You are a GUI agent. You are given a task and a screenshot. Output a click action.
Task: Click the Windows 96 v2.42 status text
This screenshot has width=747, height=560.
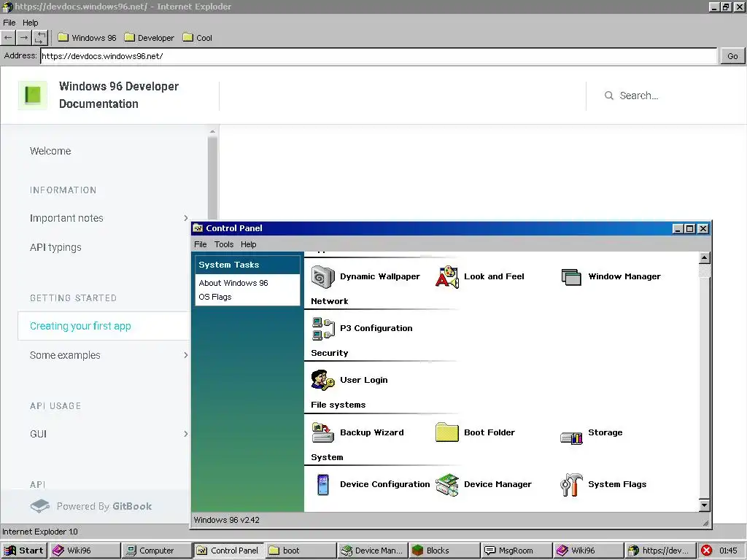227,520
